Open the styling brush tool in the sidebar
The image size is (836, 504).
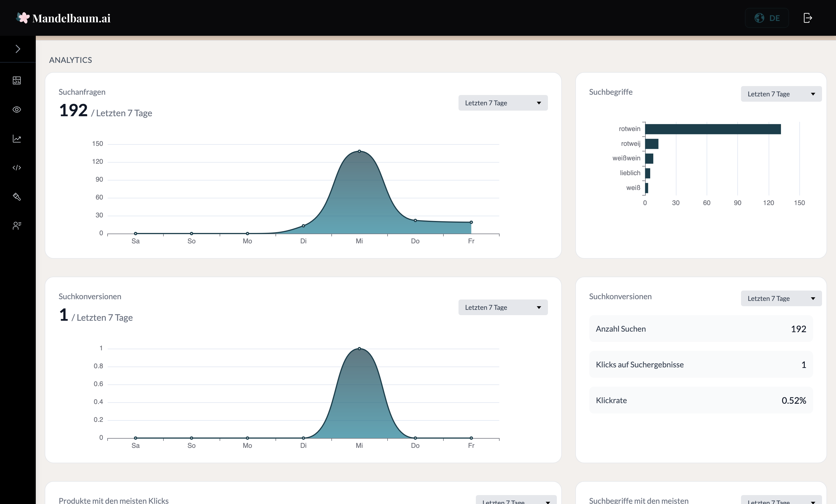tap(17, 197)
